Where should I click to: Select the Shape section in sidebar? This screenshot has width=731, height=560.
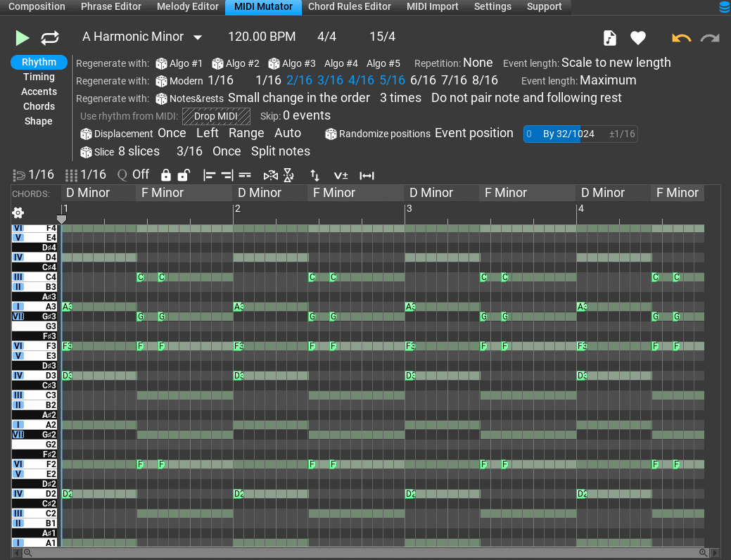39,121
